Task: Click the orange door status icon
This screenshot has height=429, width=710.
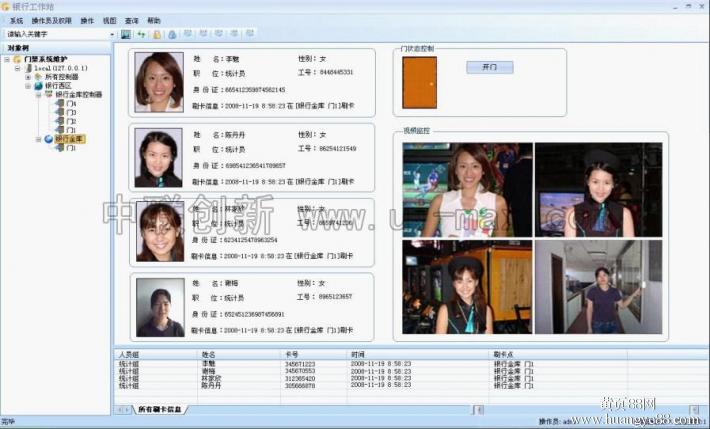Action: [x=419, y=82]
